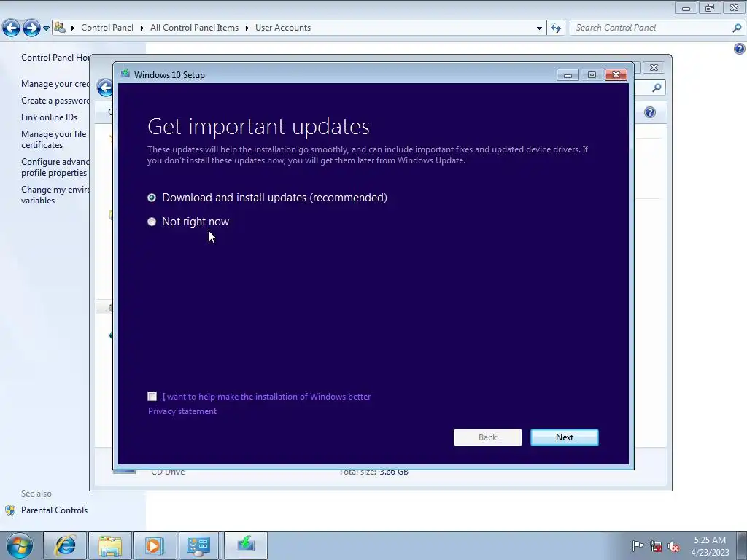Click the Windows 10 Setup title icon
The height and width of the screenshot is (560, 747).
click(x=125, y=74)
